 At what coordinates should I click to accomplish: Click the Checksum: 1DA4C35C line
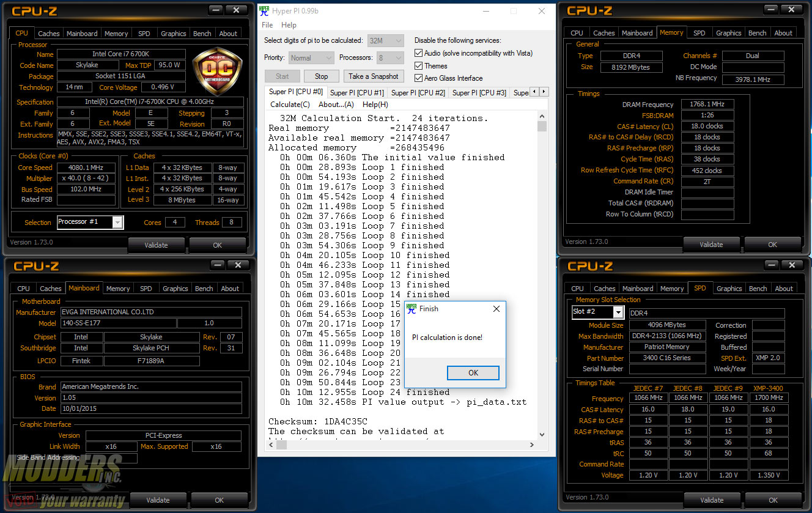click(318, 421)
